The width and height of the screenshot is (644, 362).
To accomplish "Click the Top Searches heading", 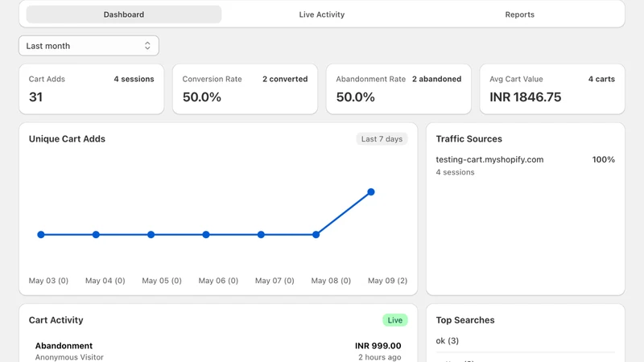I will [x=465, y=320].
